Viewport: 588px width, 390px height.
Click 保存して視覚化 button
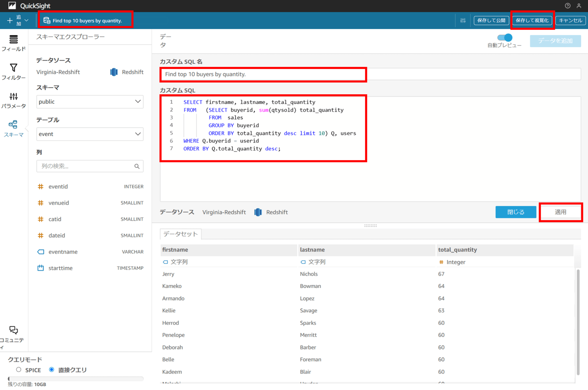click(532, 20)
